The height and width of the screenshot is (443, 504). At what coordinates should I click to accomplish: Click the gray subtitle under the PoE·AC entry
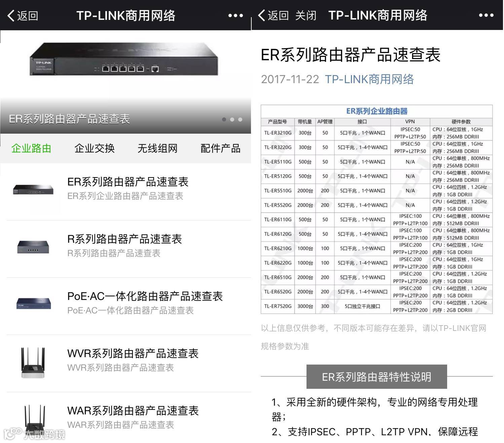click(x=131, y=311)
